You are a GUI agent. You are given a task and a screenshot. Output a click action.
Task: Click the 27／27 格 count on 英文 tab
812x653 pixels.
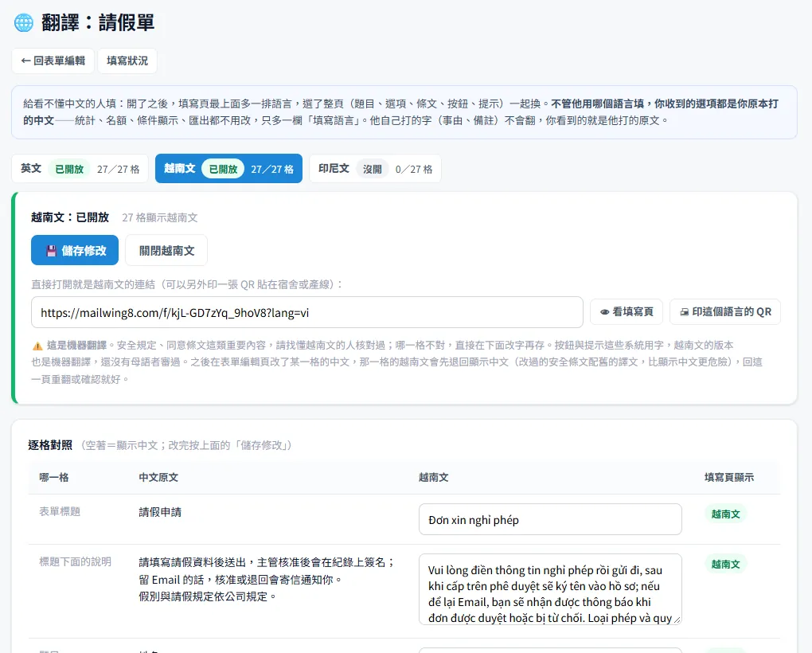point(118,170)
